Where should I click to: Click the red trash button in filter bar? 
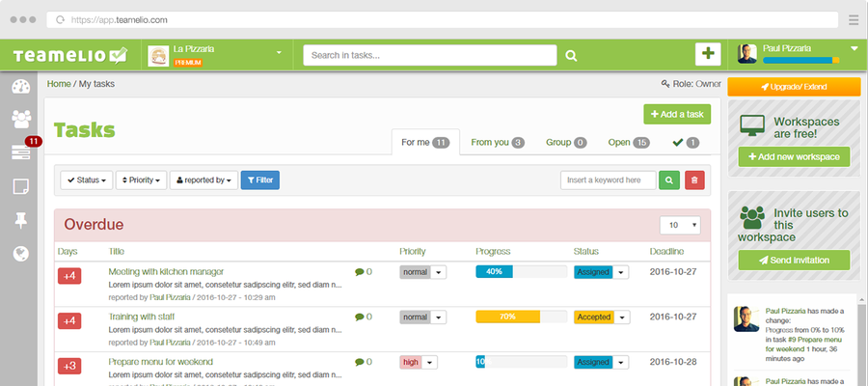[x=694, y=180]
